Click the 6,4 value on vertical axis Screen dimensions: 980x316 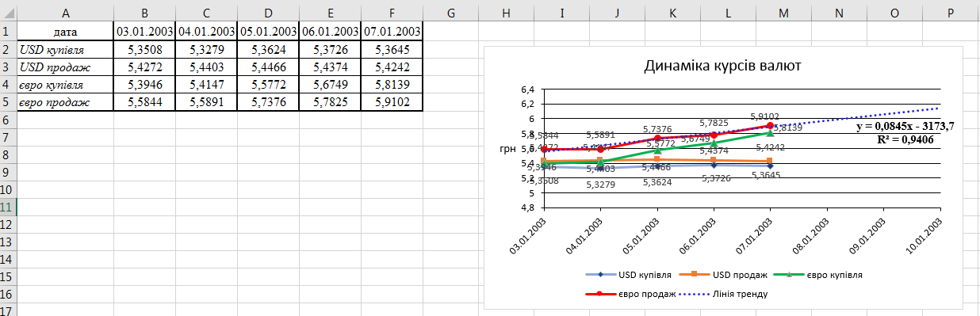(528, 89)
